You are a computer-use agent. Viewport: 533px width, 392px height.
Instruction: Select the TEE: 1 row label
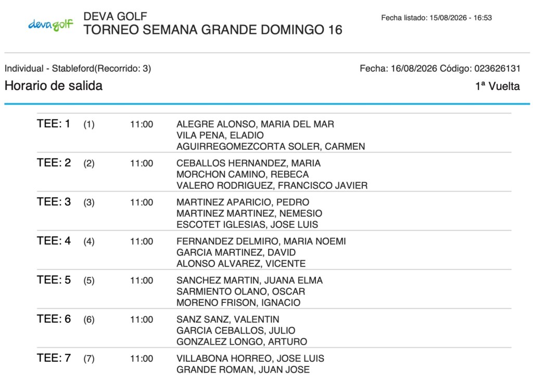54,124
